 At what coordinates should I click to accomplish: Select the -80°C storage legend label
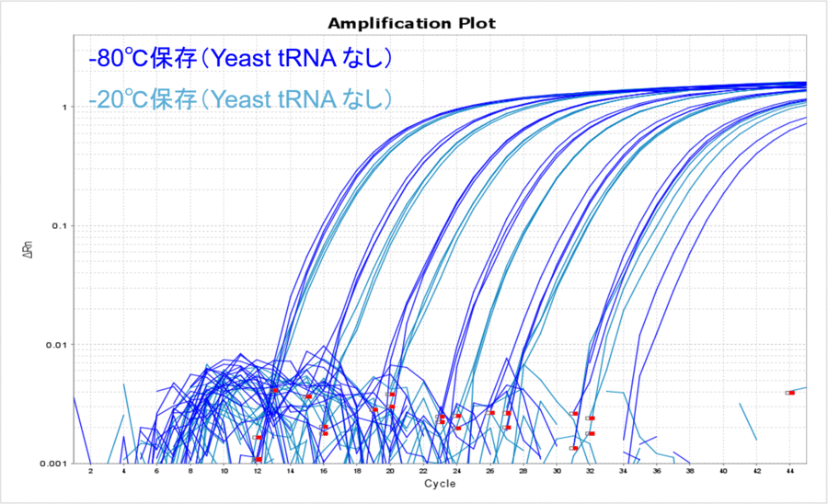pyautogui.click(x=242, y=59)
